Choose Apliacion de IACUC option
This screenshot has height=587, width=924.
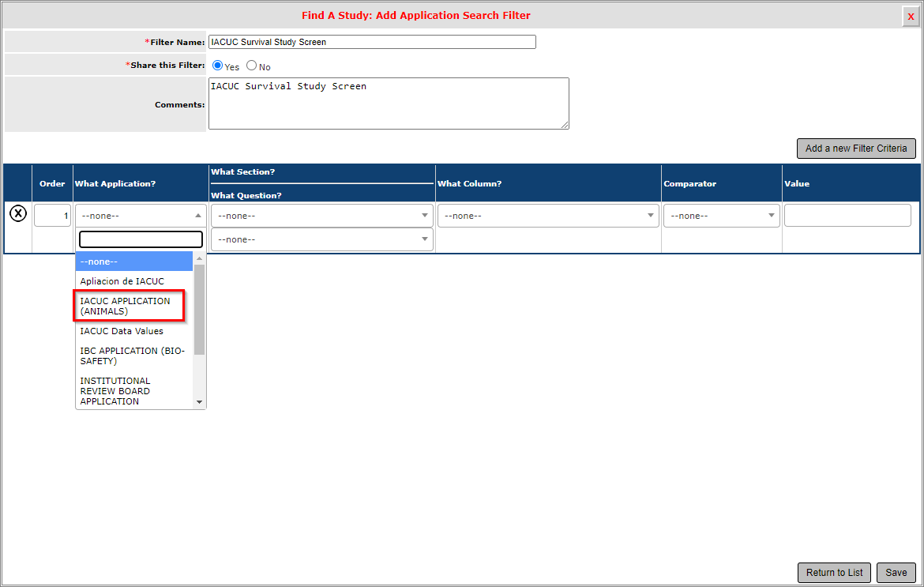(134, 281)
